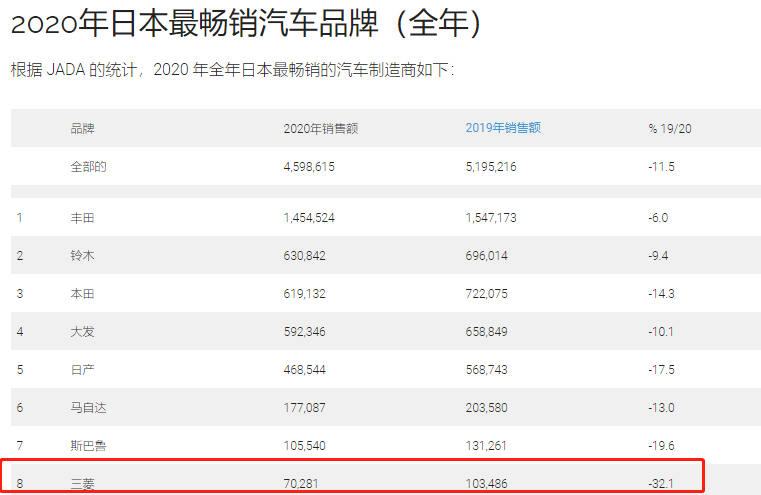Click the blue 2019年销售额 column header link
This screenshot has width=761, height=495.
[503, 128]
